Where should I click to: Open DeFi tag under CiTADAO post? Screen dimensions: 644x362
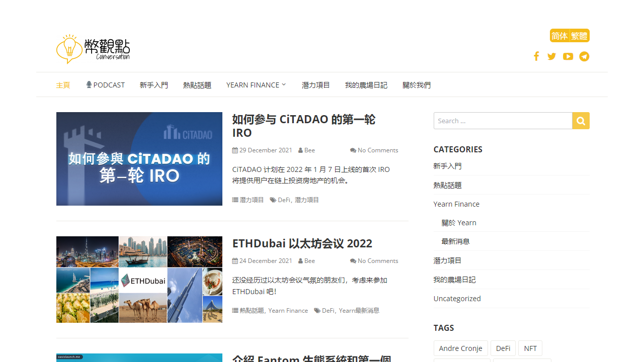pyautogui.click(x=284, y=200)
